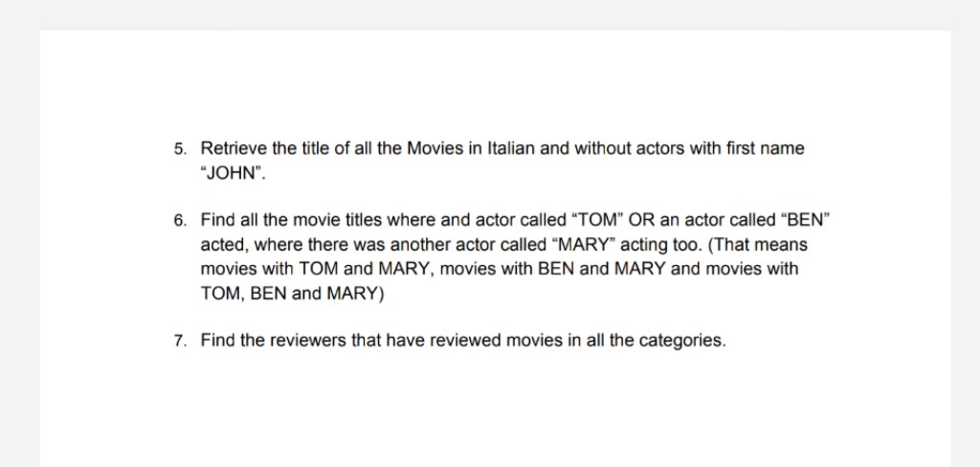Click the list number 7
Screen dimensions: 980x467
click(180, 342)
